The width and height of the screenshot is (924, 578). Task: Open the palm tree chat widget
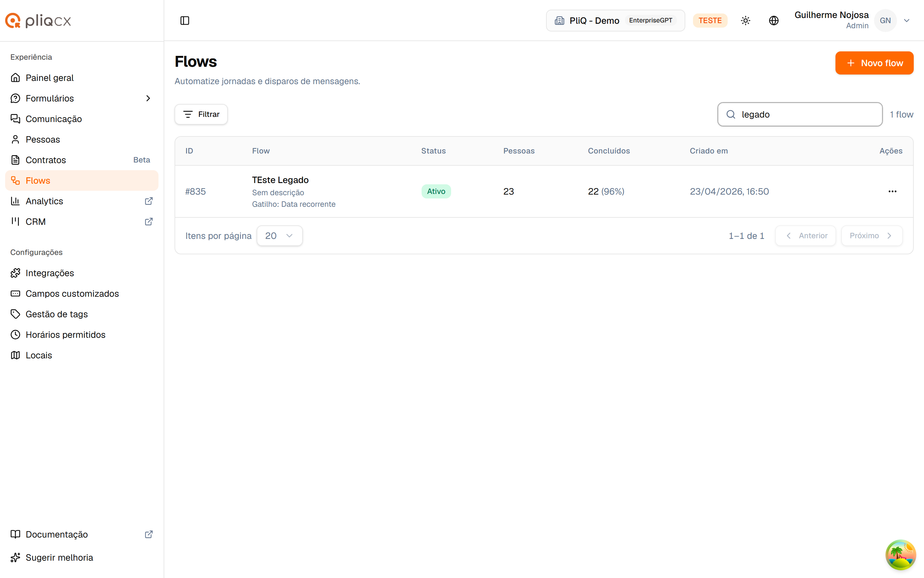tap(900, 555)
